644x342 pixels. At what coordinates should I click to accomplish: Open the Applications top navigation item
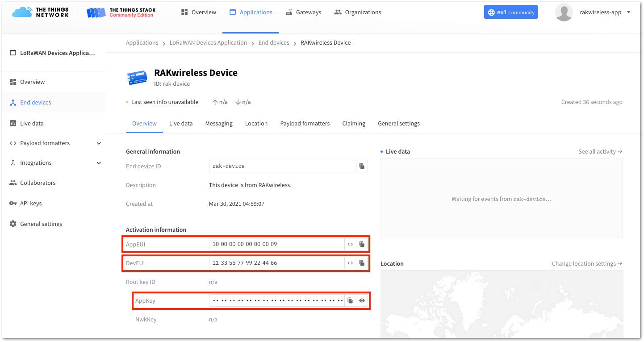[251, 13]
